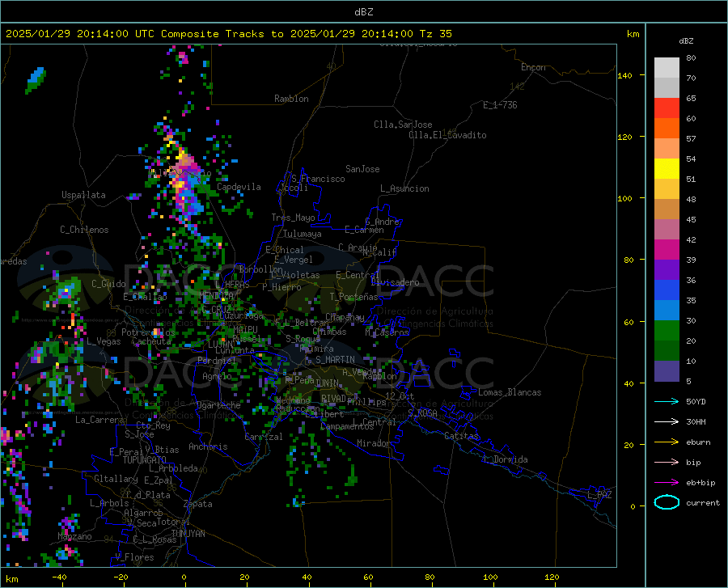This screenshot has width=728, height=588.
Task: Click the Tres_Mayo label
Action: click(x=294, y=218)
